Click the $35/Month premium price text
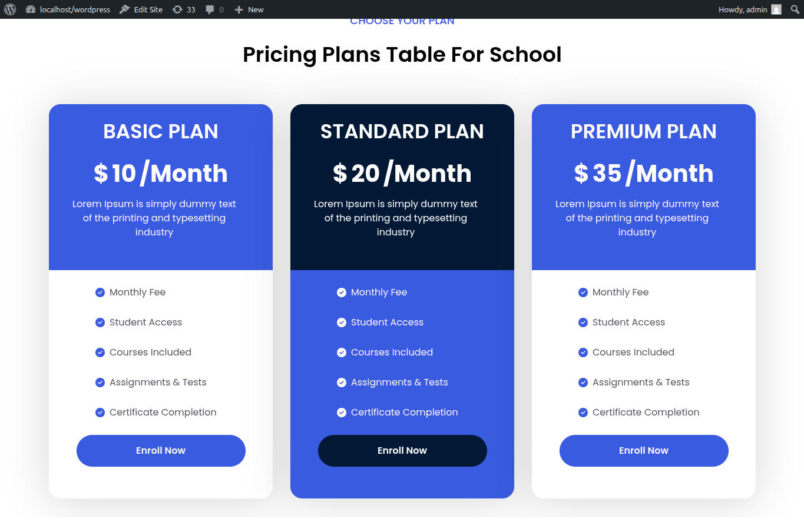The width and height of the screenshot is (804, 532). pyautogui.click(x=644, y=174)
